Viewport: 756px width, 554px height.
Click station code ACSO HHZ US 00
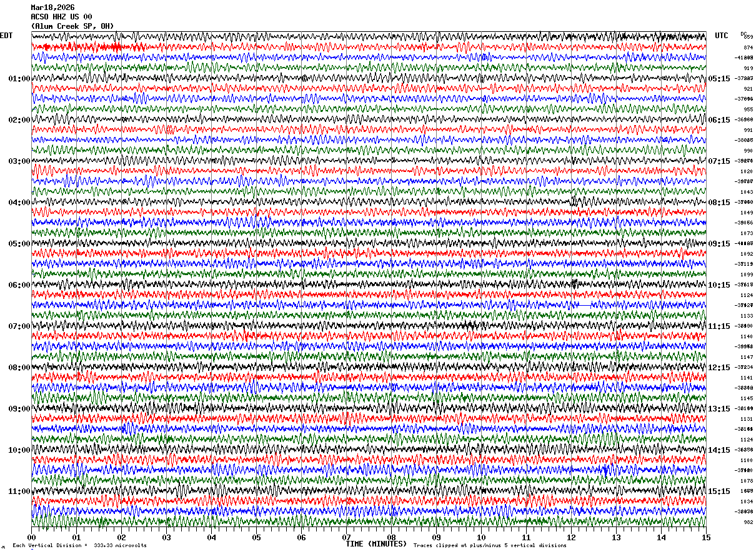point(61,17)
